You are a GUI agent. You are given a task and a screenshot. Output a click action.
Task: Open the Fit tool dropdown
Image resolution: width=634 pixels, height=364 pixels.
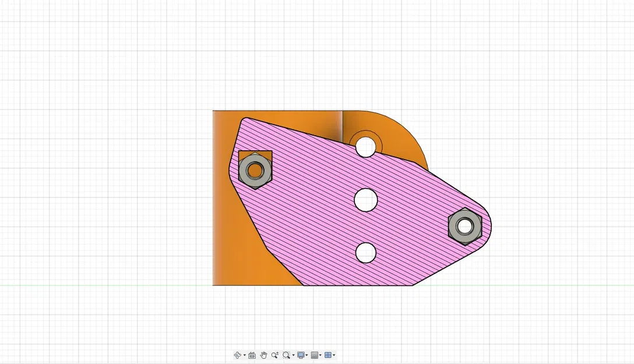tap(293, 355)
